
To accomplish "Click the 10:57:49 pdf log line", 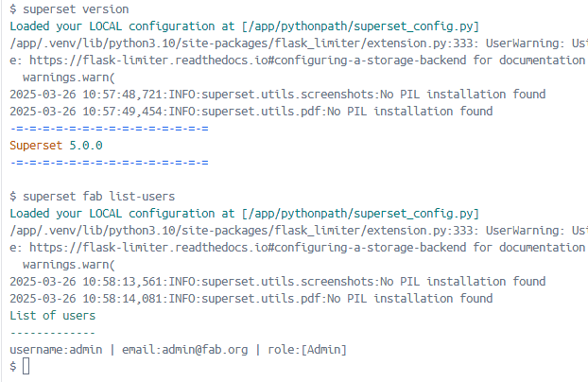I will (x=251, y=112).
